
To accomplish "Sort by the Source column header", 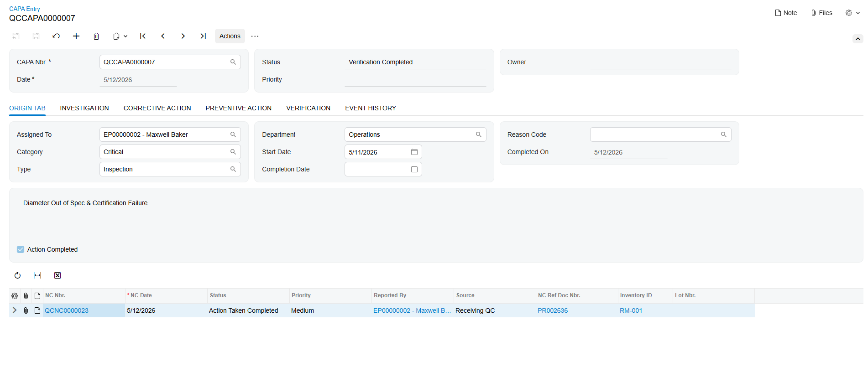I will point(495,295).
